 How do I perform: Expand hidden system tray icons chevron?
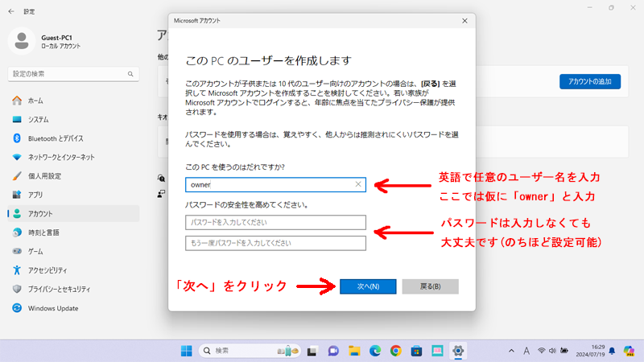click(510, 351)
